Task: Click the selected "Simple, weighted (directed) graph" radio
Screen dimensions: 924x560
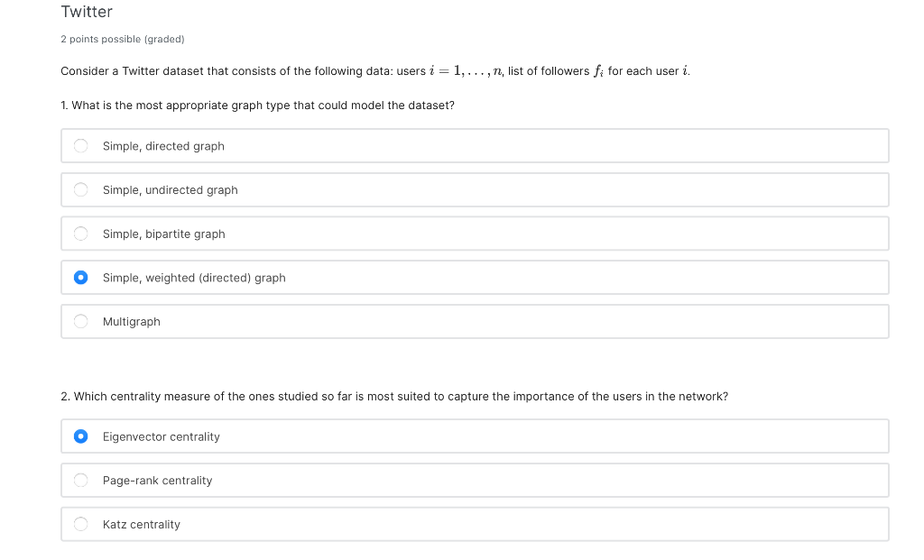Action: tap(80, 278)
